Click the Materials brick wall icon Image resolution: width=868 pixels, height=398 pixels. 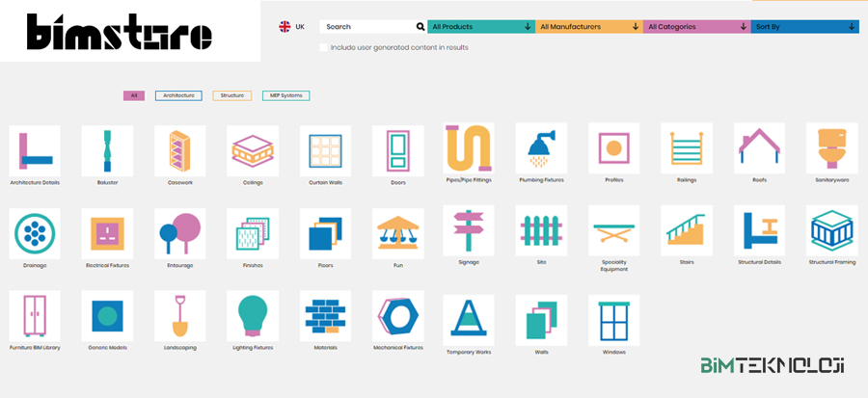[x=325, y=315]
